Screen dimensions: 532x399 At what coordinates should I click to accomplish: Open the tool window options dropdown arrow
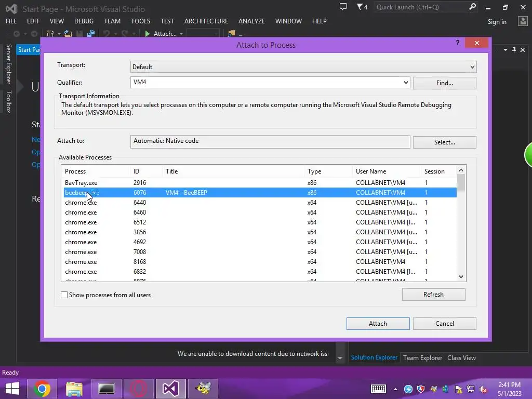[x=505, y=50]
